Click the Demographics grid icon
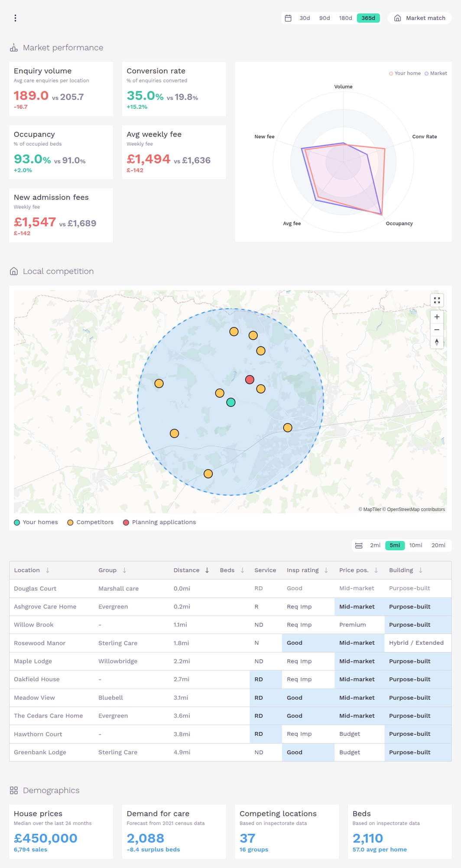461x868 pixels. coord(14,790)
